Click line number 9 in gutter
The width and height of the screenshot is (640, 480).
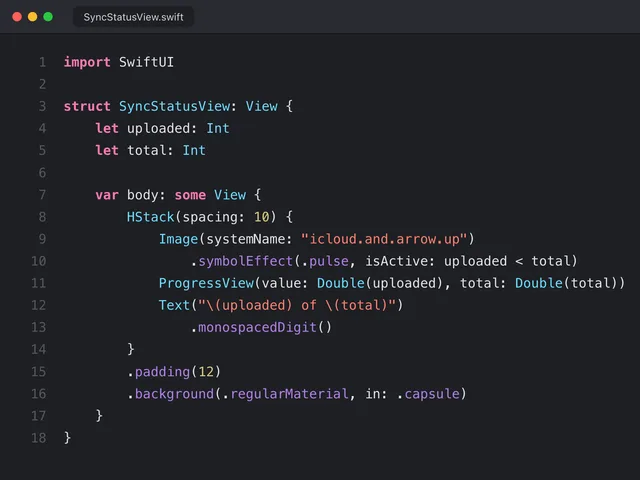tap(42, 239)
